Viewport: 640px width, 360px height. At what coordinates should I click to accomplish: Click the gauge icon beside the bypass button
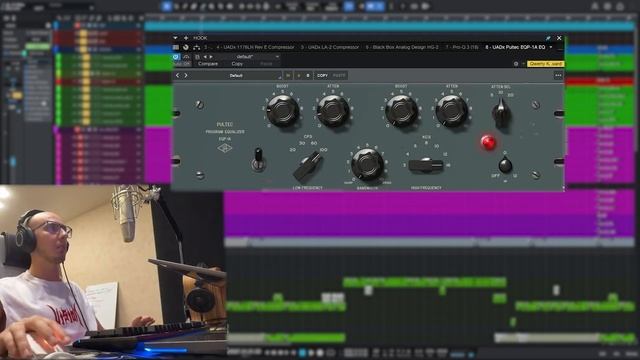[x=187, y=57]
